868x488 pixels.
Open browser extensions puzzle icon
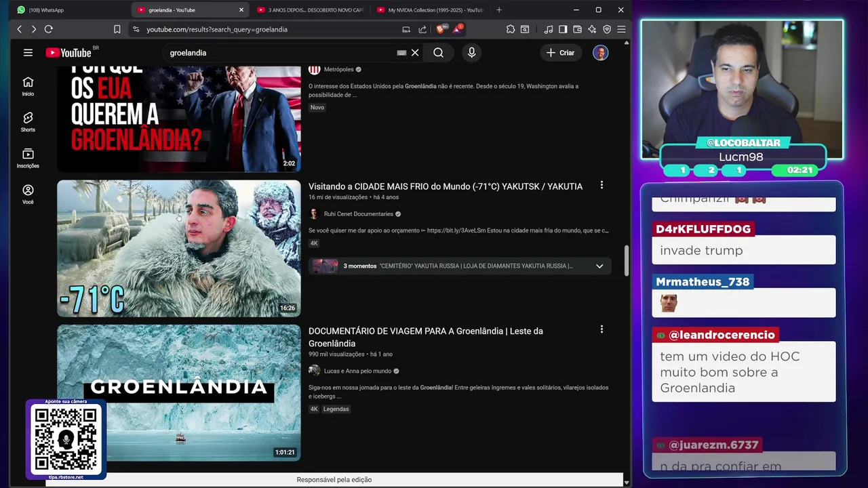pyautogui.click(x=511, y=29)
